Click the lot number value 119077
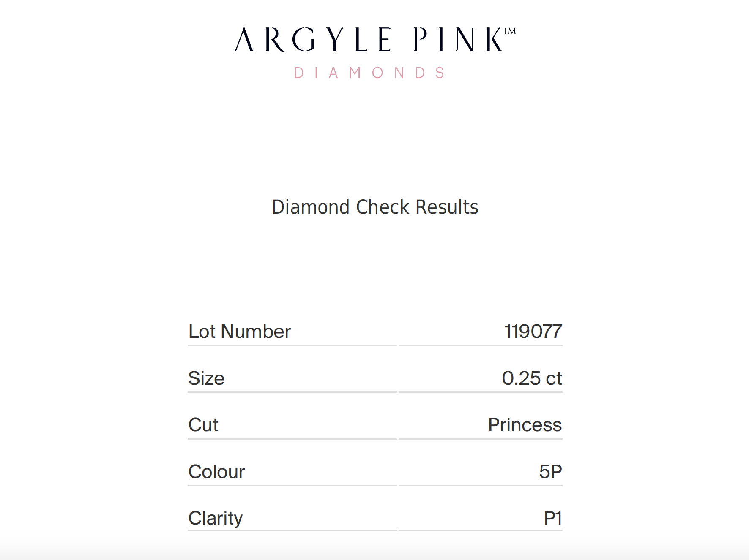The image size is (749, 560). pyautogui.click(x=533, y=332)
